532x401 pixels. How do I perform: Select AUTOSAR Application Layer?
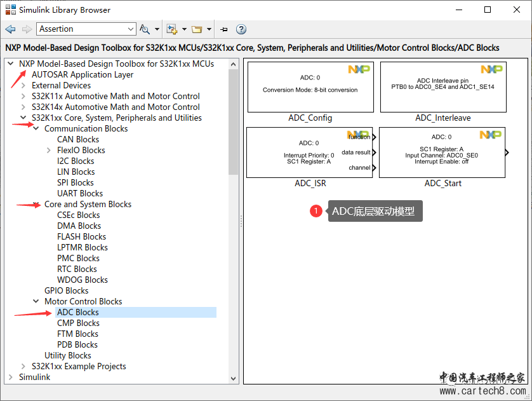coord(83,74)
